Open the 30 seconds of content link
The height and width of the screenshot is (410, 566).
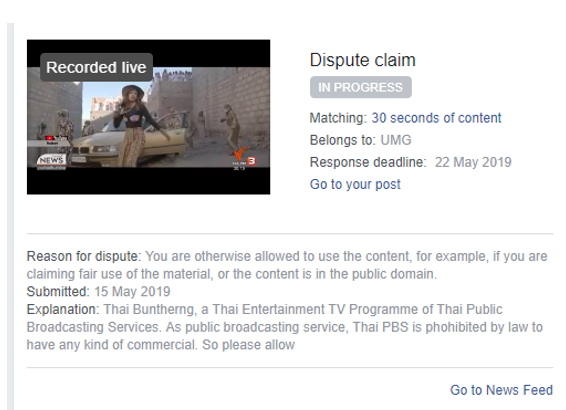[436, 118]
